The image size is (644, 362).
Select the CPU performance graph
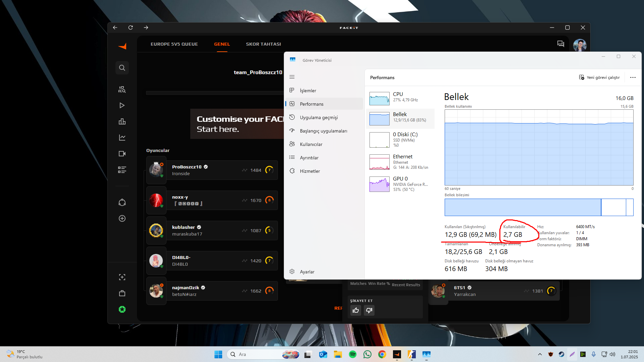point(380,99)
